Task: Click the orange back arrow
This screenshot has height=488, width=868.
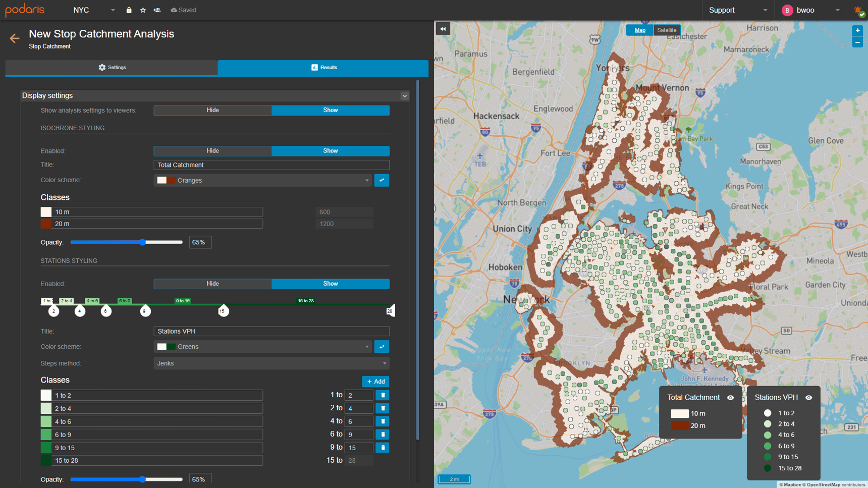Action: click(x=14, y=38)
